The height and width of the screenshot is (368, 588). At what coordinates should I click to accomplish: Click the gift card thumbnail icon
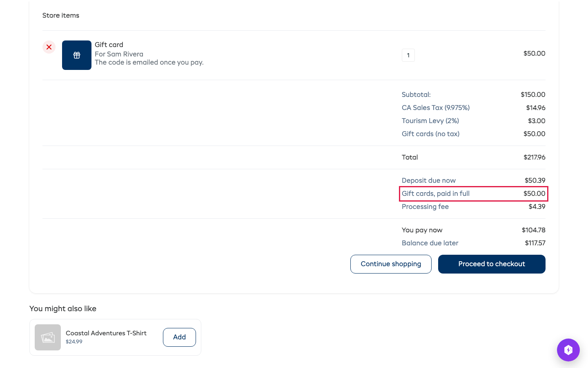tap(77, 55)
